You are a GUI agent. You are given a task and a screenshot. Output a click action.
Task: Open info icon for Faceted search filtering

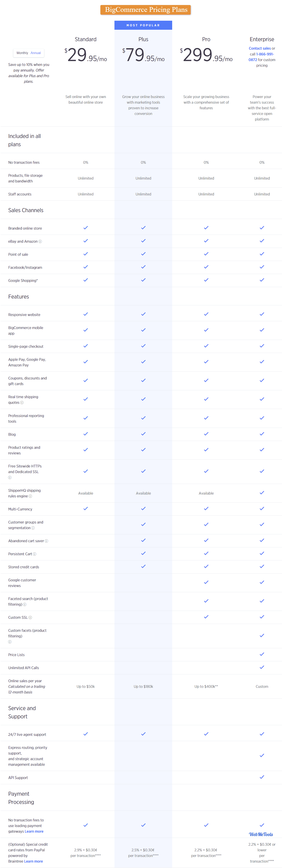(25, 604)
